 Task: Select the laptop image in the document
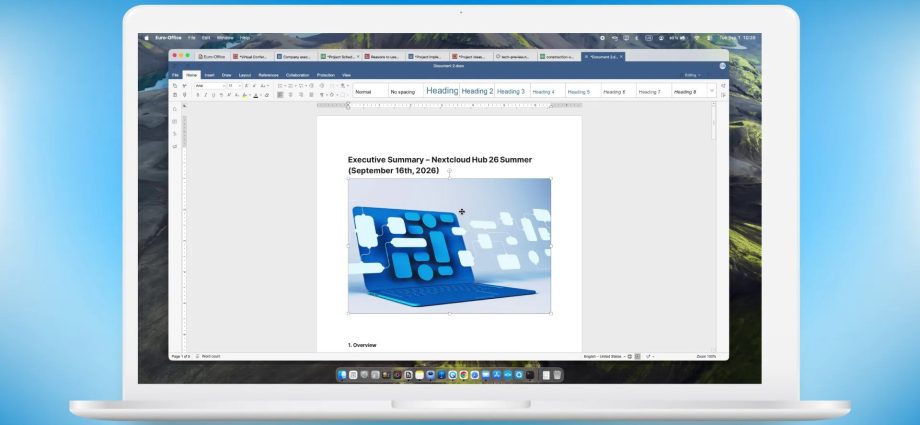click(x=449, y=246)
